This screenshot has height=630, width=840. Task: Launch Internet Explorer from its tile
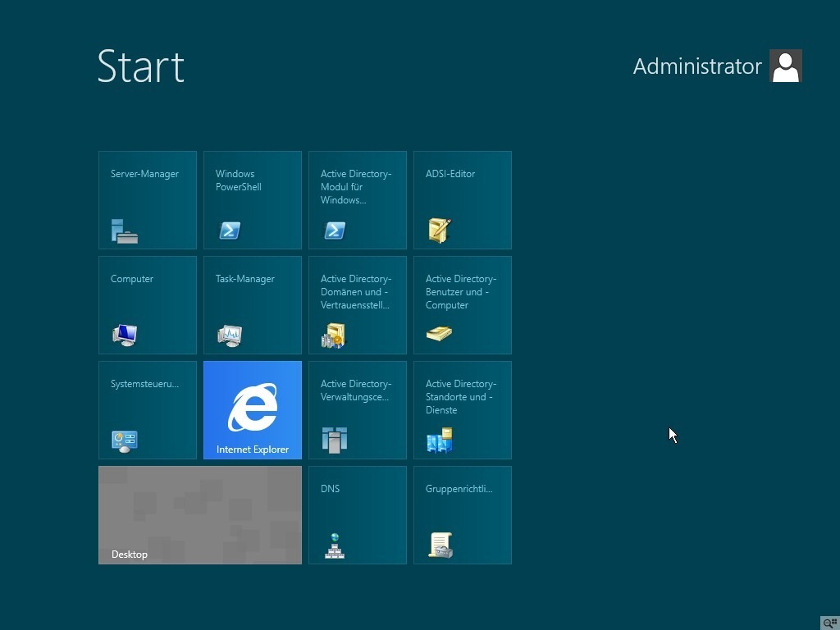[x=253, y=410]
